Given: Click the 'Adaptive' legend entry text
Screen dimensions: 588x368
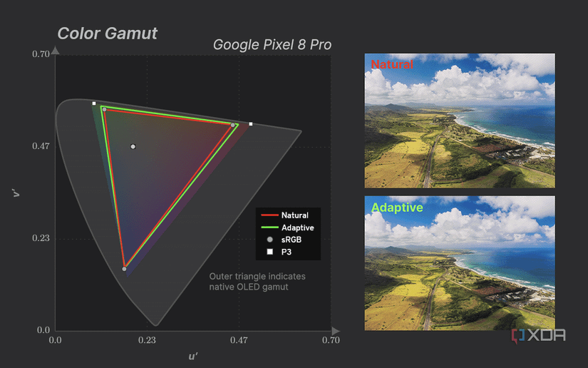Looking at the screenshot, I should [298, 228].
